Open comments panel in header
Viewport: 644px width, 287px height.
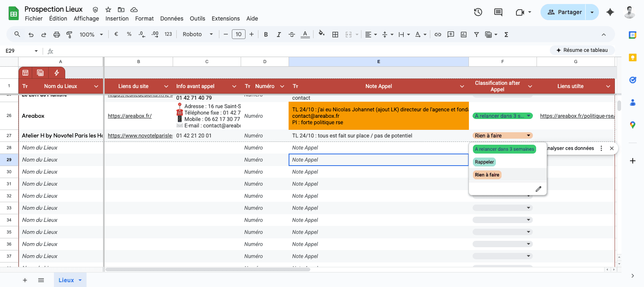click(498, 12)
